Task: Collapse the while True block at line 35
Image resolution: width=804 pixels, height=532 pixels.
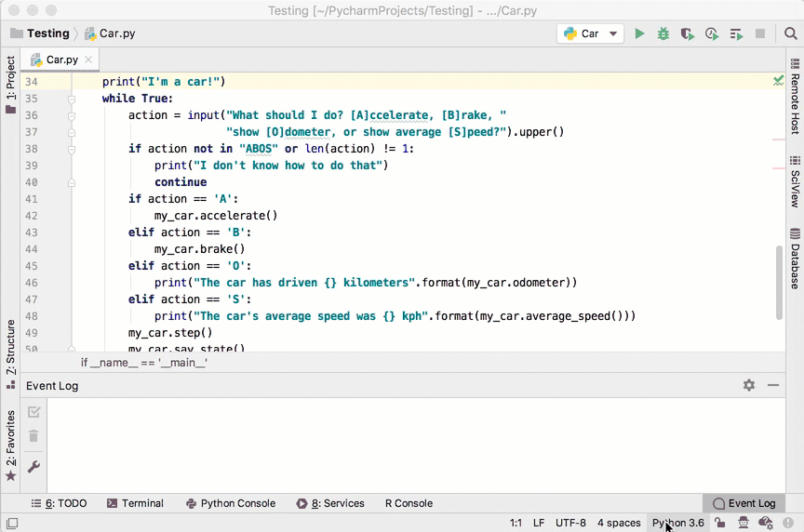Action: (71, 99)
